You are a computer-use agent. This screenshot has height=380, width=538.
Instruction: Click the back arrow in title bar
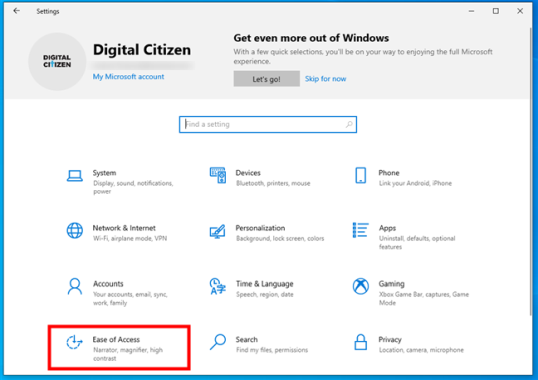[x=16, y=11]
